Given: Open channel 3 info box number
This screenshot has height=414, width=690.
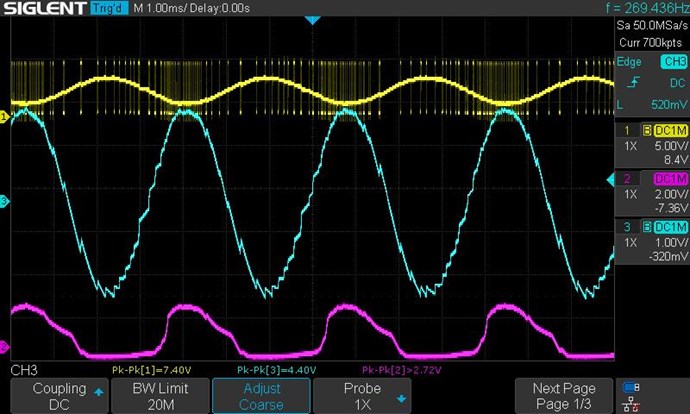Looking at the screenshot, I should 627,227.
